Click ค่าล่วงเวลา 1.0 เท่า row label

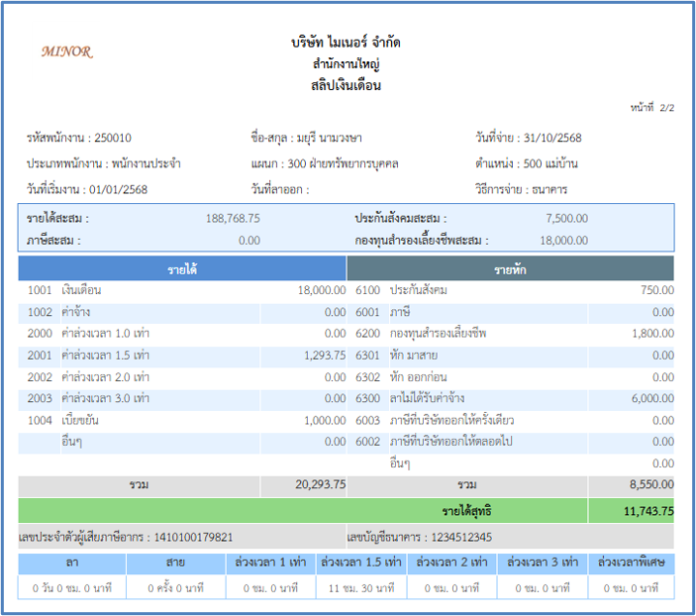click(106, 334)
